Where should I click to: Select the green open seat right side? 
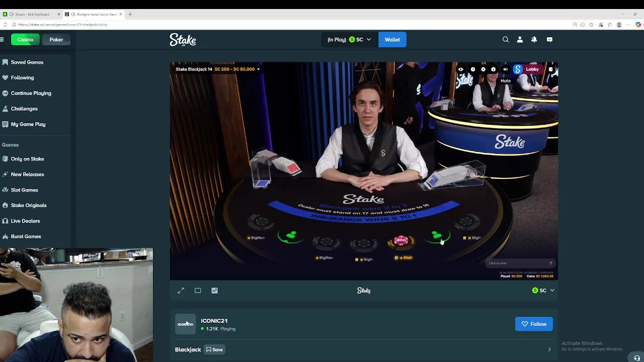437,236
